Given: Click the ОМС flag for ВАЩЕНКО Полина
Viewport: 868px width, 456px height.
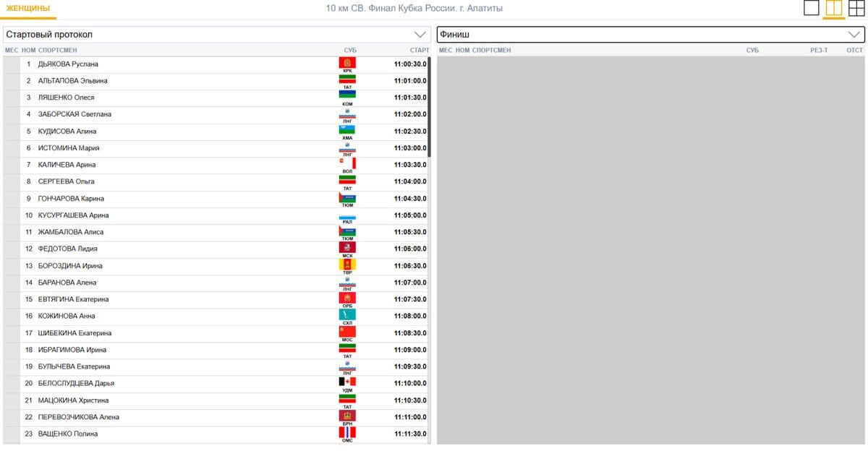Looking at the screenshot, I should 347,432.
